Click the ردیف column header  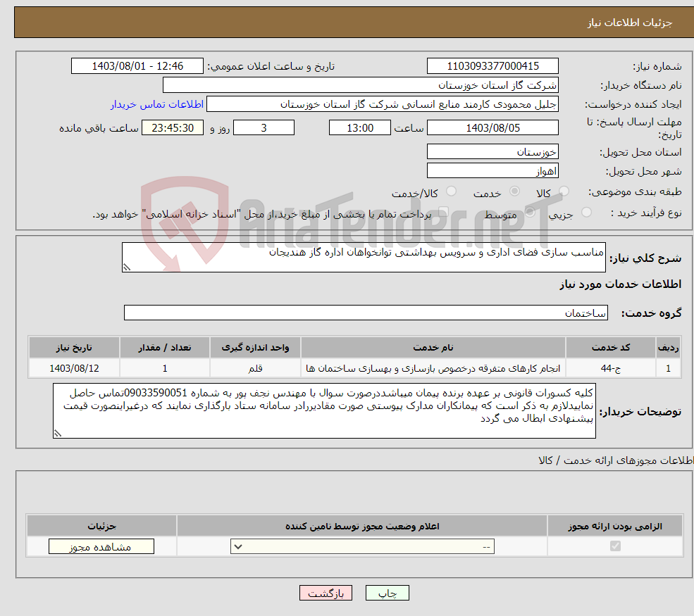pyautogui.click(x=668, y=347)
